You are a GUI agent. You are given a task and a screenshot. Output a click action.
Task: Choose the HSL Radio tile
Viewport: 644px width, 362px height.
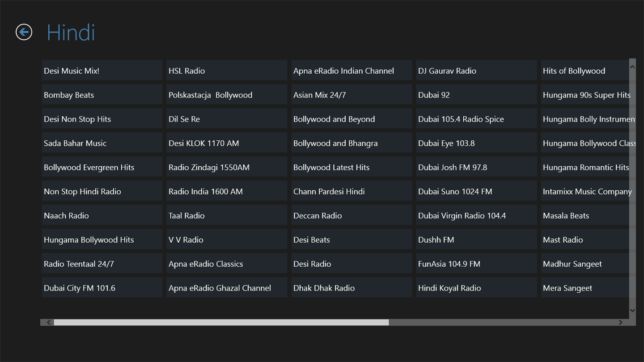227,71
